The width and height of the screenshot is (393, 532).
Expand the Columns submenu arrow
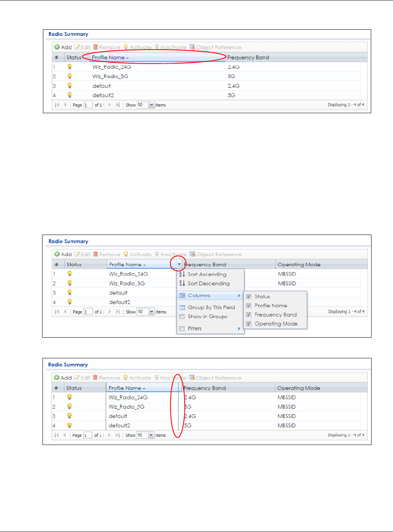click(239, 295)
